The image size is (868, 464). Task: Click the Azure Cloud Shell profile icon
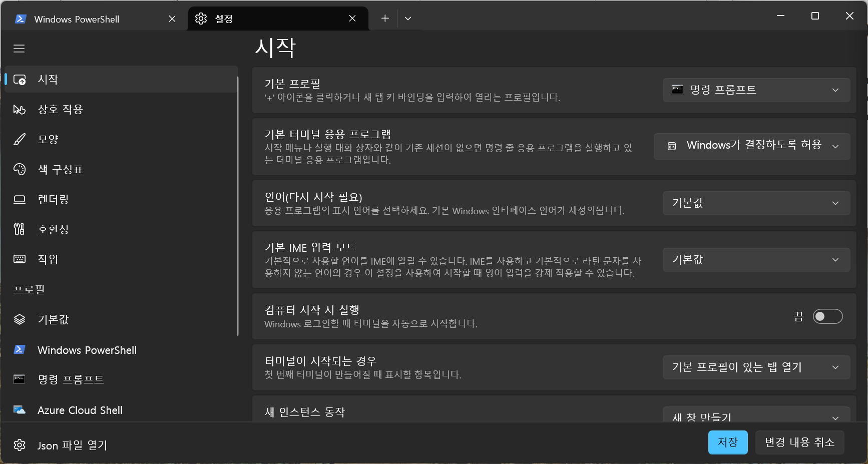pos(20,410)
